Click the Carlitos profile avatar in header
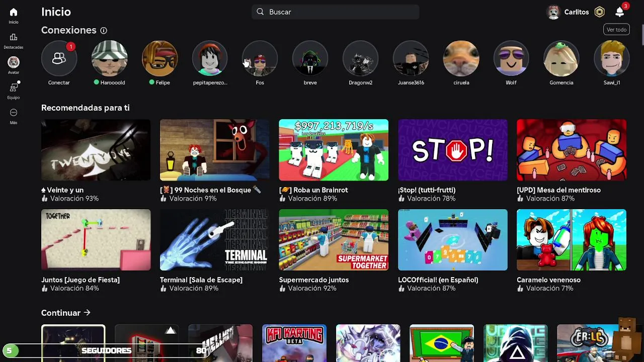 pos(553,12)
